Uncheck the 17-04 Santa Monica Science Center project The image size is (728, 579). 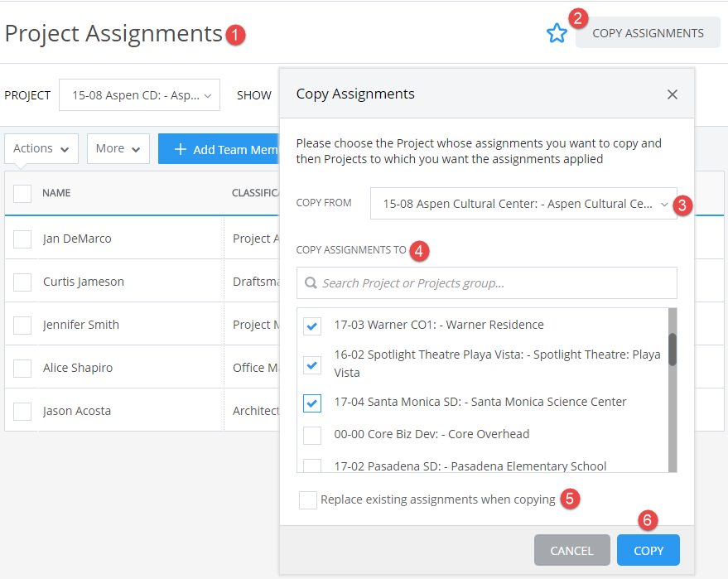click(x=311, y=403)
